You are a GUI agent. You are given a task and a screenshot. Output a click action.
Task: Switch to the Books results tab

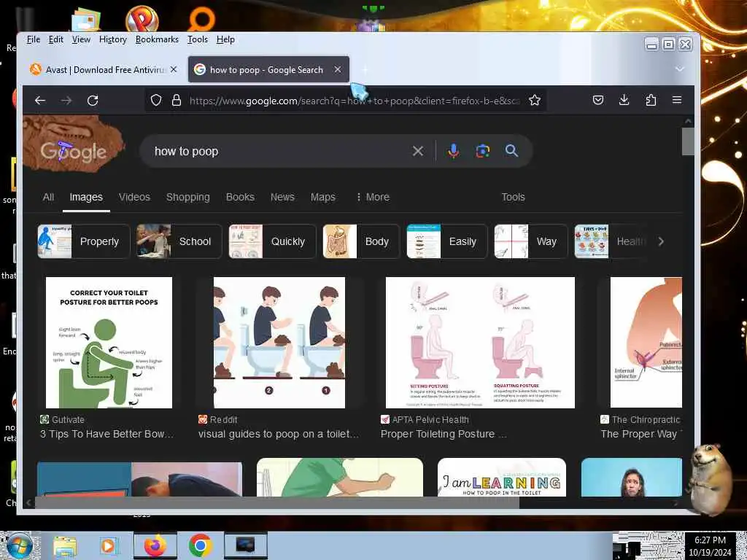pyautogui.click(x=240, y=197)
